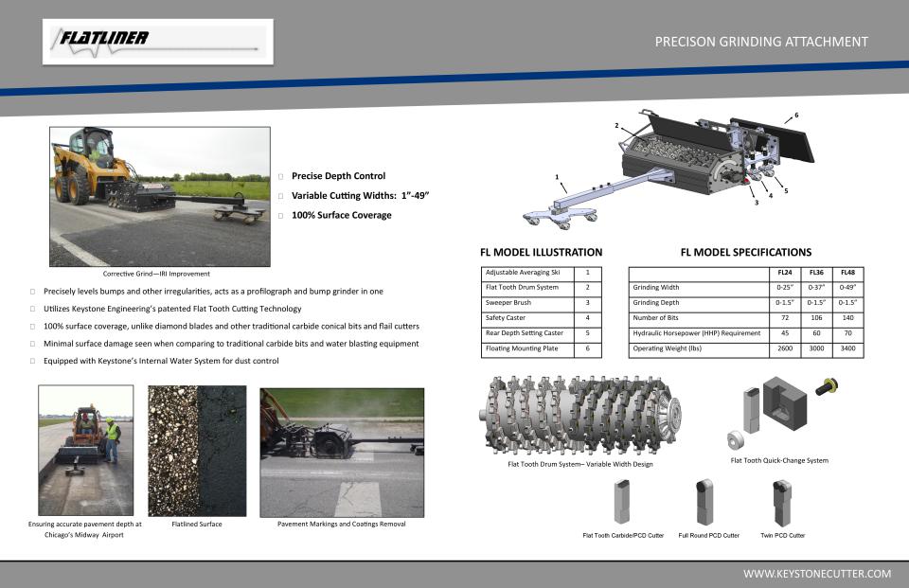Click the Flat Tooth Carbide/PCD Cutter image
This screenshot has width=909, height=588.
tap(623, 503)
